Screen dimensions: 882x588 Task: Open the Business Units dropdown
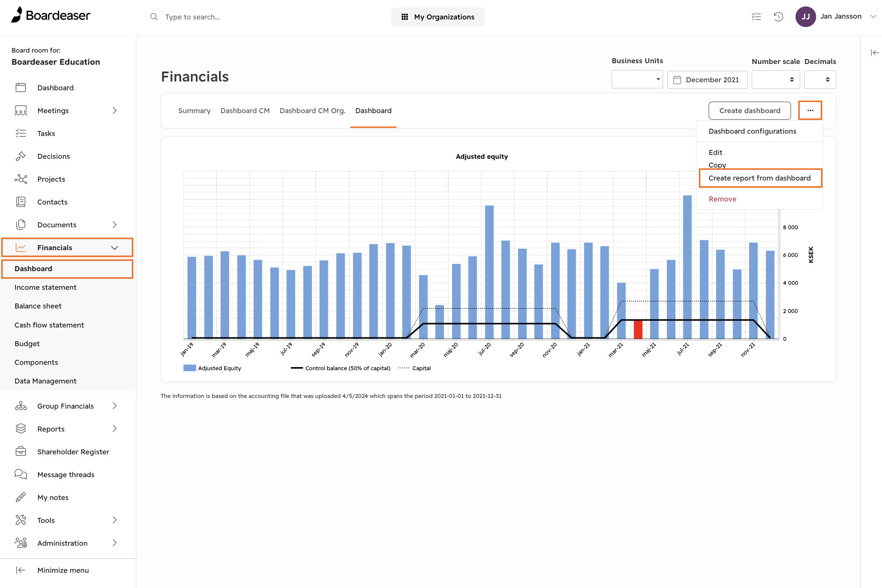pos(637,80)
